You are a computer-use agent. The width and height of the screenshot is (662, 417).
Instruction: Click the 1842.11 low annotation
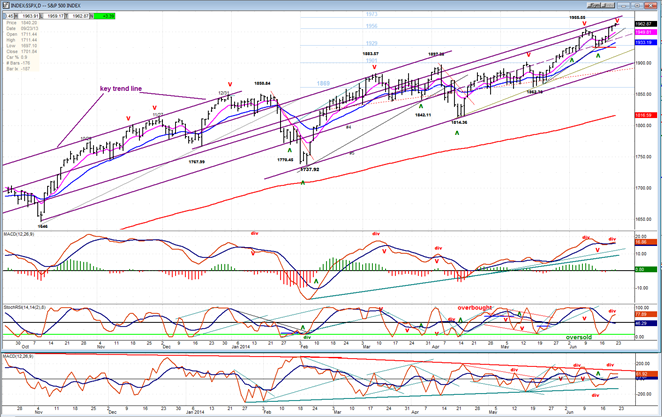(423, 115)
